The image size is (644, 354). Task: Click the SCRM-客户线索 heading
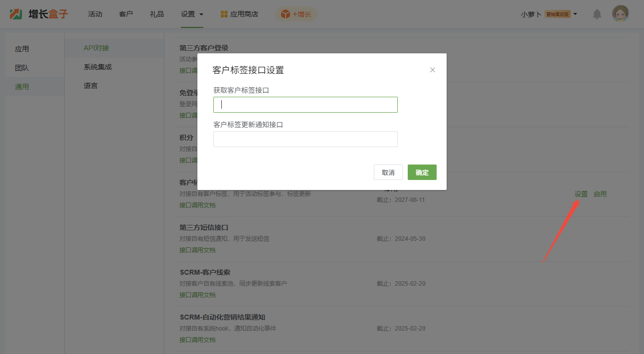pos(205,272)
